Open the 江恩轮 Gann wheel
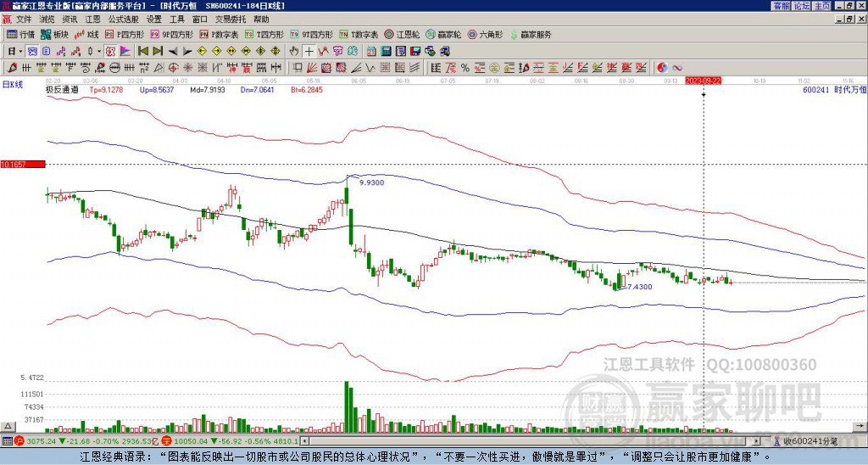 coord(402,34)
